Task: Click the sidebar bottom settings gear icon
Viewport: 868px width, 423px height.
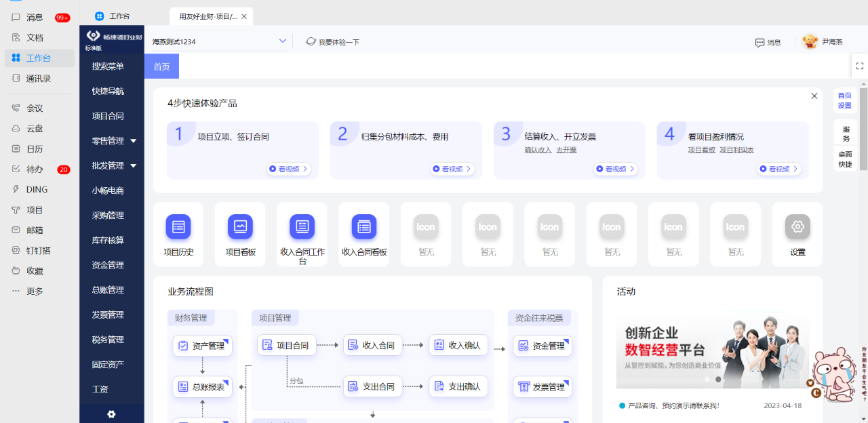Action: (112, 414)
